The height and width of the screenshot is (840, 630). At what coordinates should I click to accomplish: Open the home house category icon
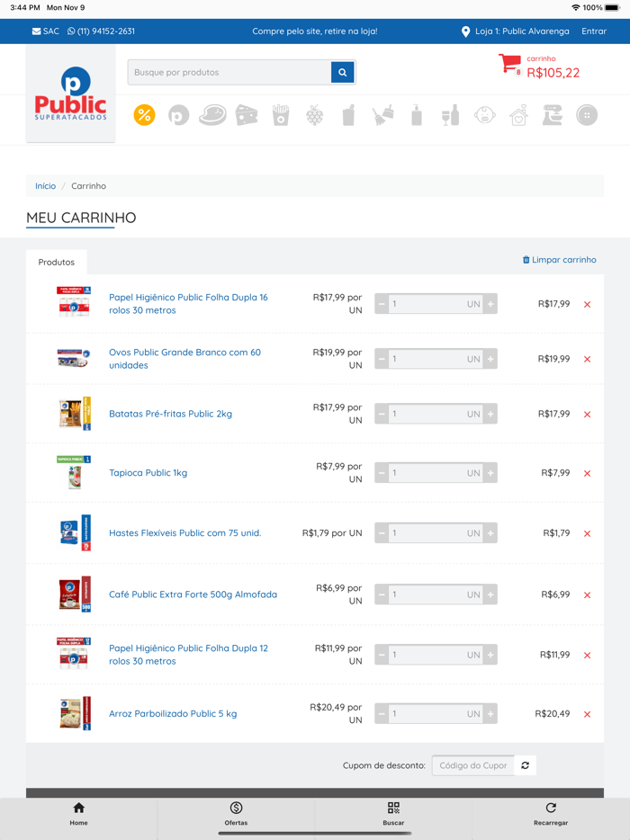click(x=518, y=115)
